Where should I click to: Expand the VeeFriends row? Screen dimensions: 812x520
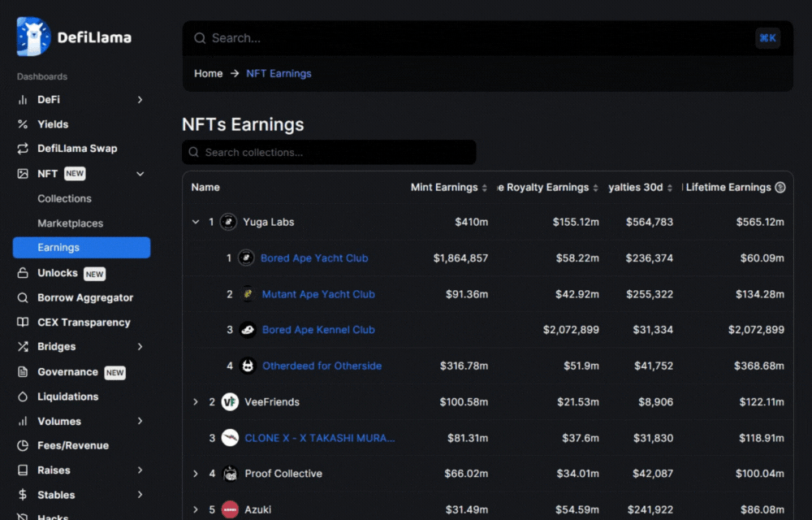point(196,402)
